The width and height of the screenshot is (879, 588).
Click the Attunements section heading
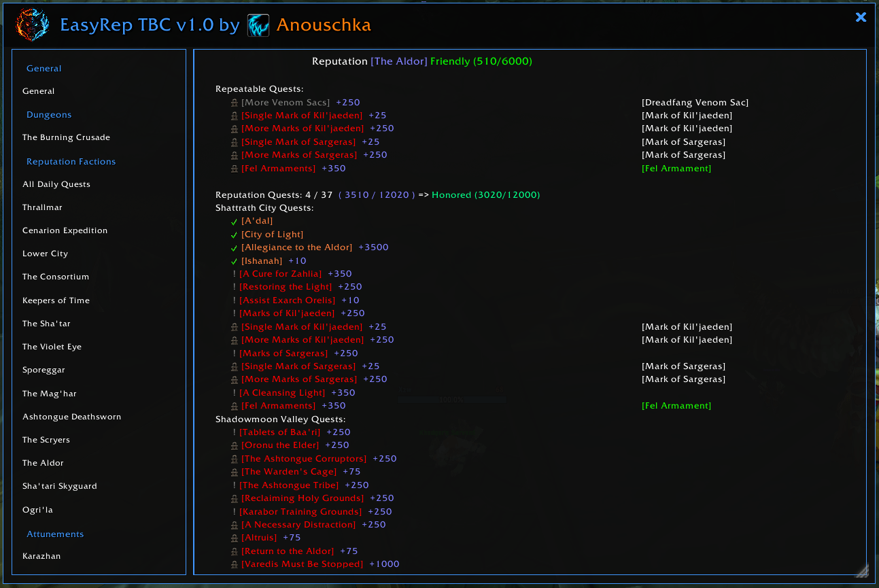point(55,534)
